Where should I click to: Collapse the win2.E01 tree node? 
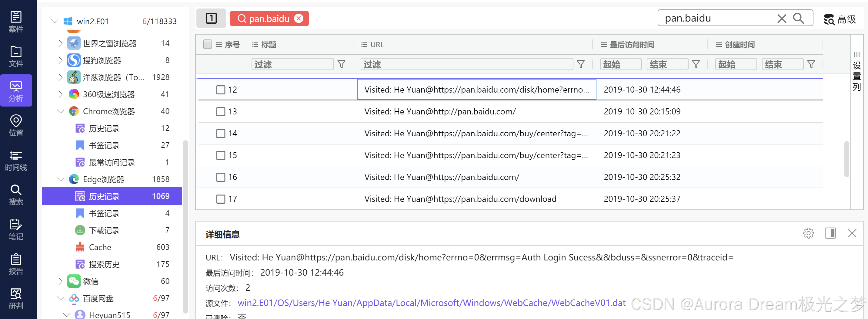[55, 21]
